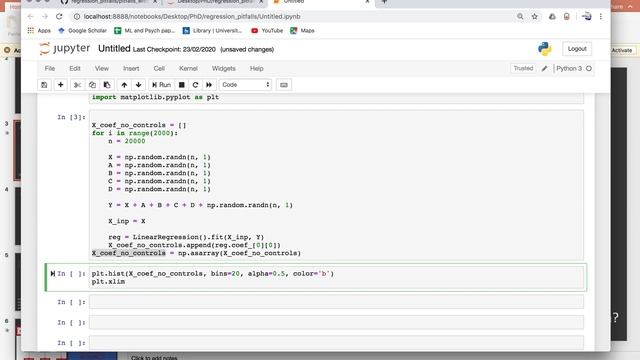Click the zoom magnifier icon in address bar
Image resolution: width=640 pixels, height=360 pixels.
pos(520,16)
